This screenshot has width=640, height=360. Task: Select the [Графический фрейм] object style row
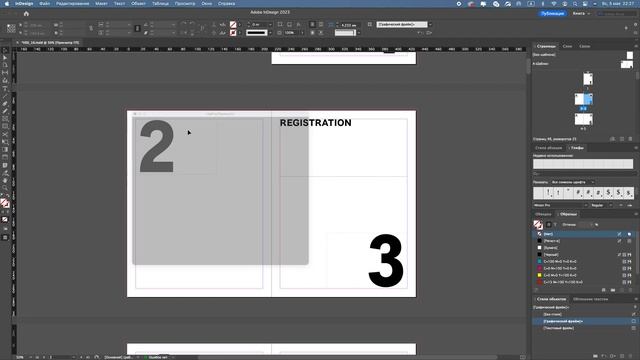pos(584,321)
